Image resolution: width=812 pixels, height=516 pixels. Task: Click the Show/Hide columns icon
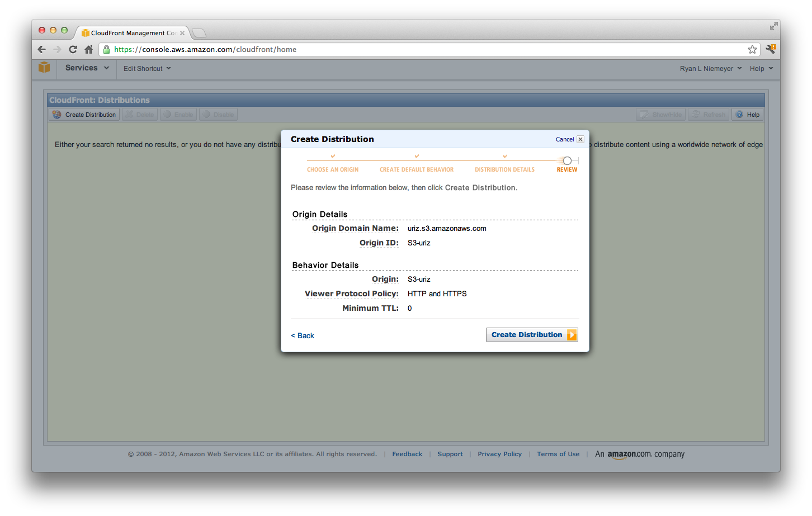point(644,114)
